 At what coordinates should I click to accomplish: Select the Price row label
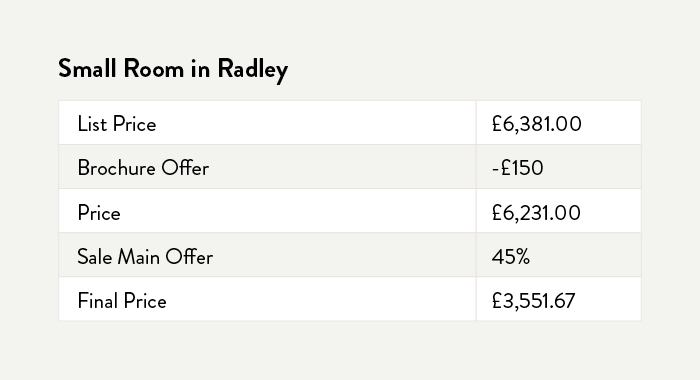coord(99,213)
